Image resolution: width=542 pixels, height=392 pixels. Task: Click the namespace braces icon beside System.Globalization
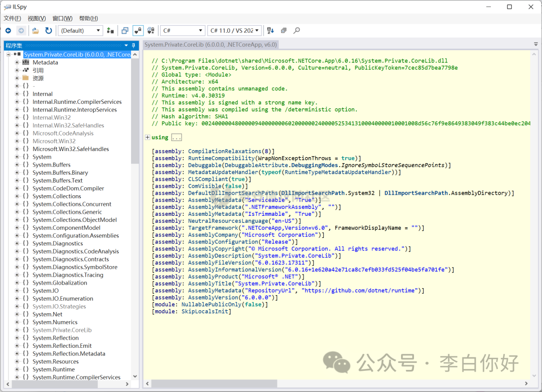tap(26, 283)
